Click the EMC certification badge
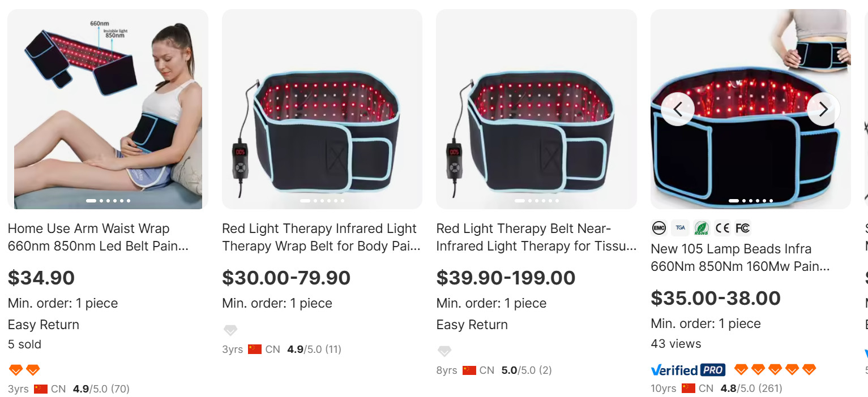 tap(659, 228)
